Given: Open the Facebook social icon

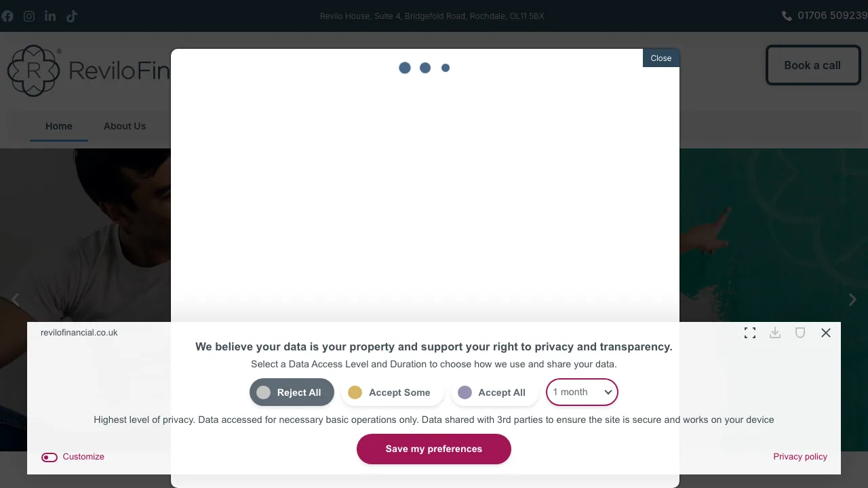Looking at the screenshot, I should click(x=7, y=16).
